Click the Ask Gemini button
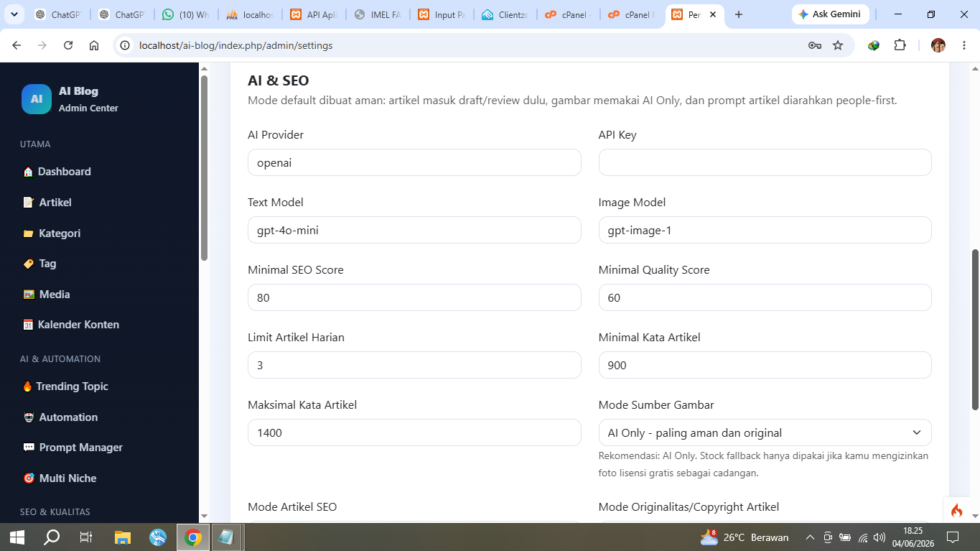Screen dimensions: 980x551 830,14
